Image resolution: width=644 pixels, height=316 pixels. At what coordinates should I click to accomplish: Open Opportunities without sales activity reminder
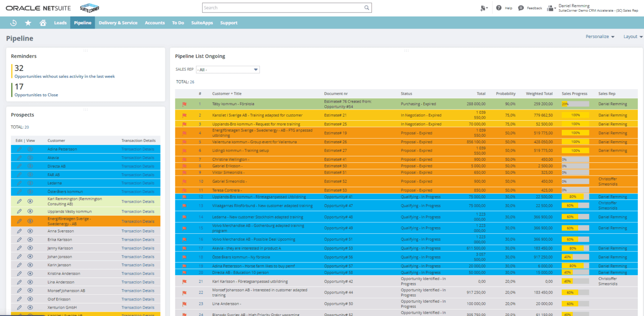[64, 77]
